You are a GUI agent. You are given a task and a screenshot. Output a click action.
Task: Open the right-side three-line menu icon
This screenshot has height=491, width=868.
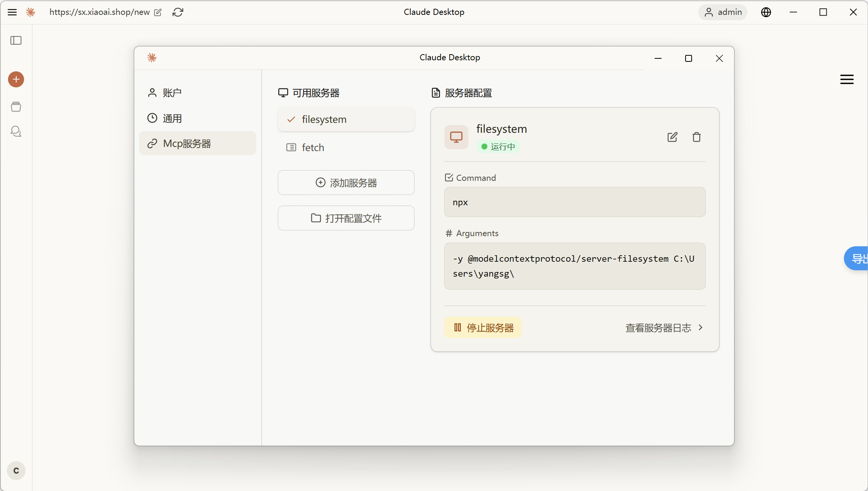pos(847,79)
